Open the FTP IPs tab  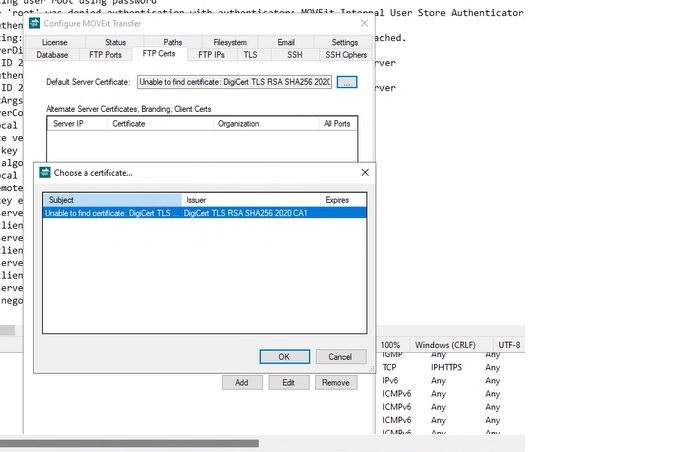[211, 55]
